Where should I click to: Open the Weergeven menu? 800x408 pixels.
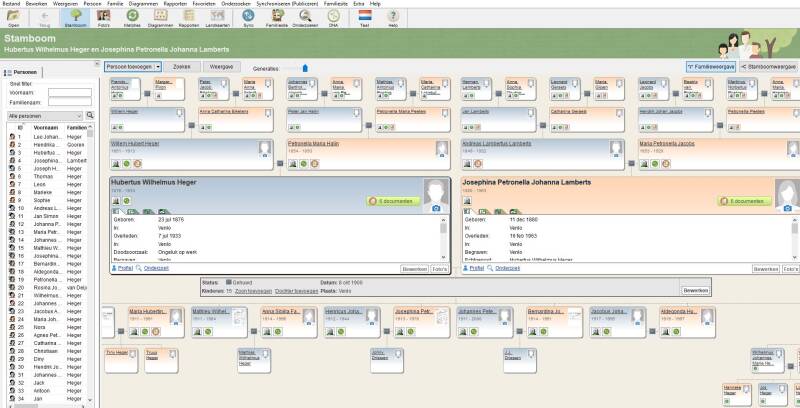click(x=65, y=4)
